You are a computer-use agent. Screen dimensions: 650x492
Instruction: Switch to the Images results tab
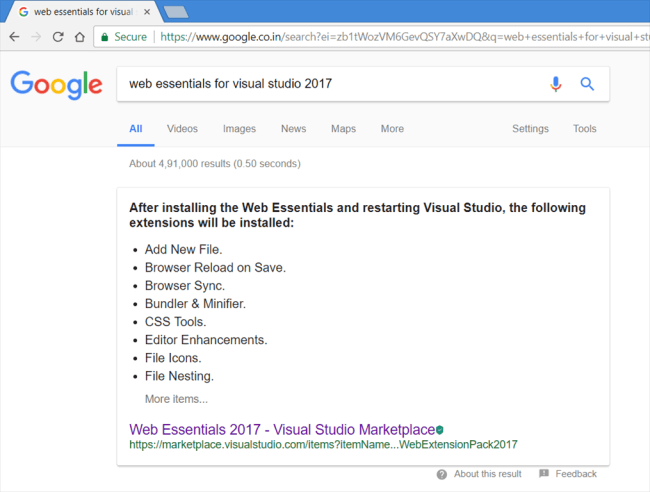239,129
